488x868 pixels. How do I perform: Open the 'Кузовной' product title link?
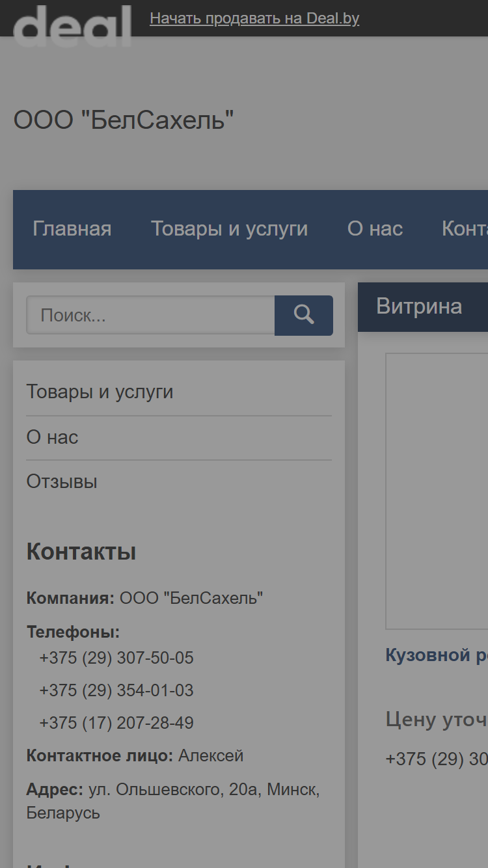coord(437,655)
